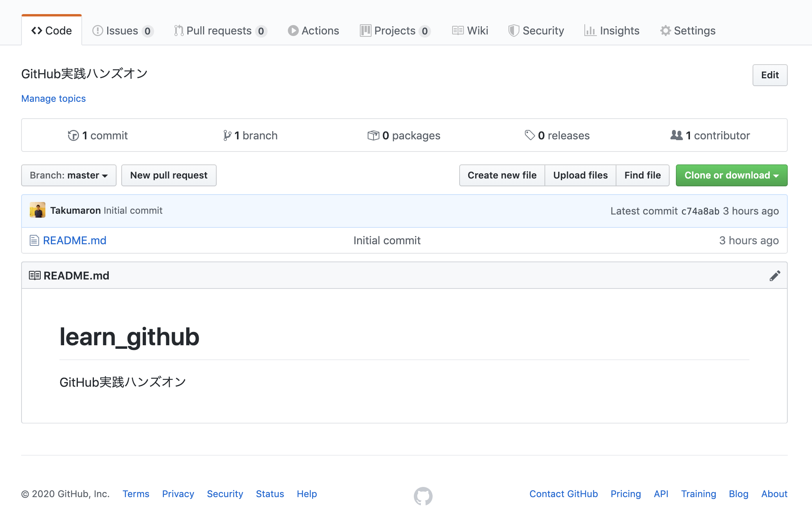Switch to the Pull requests tab

click(220, 31)
